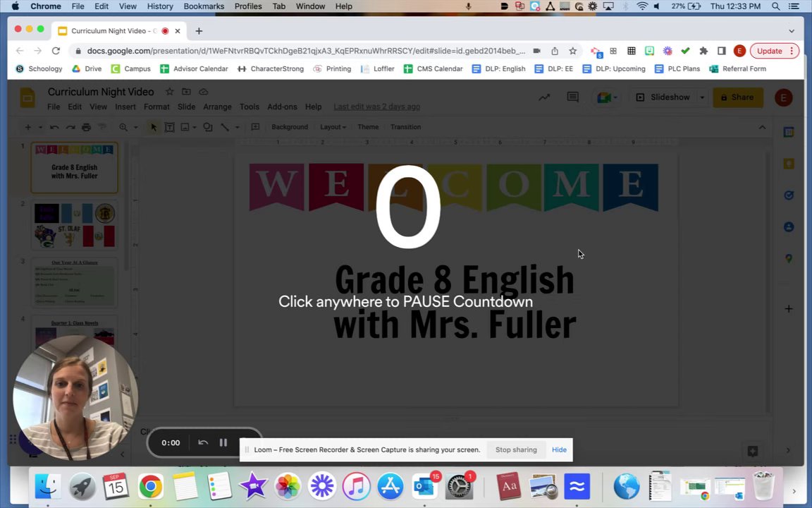Open the Schoology bookmark
The image size is (812, 508).
[39, 69]
